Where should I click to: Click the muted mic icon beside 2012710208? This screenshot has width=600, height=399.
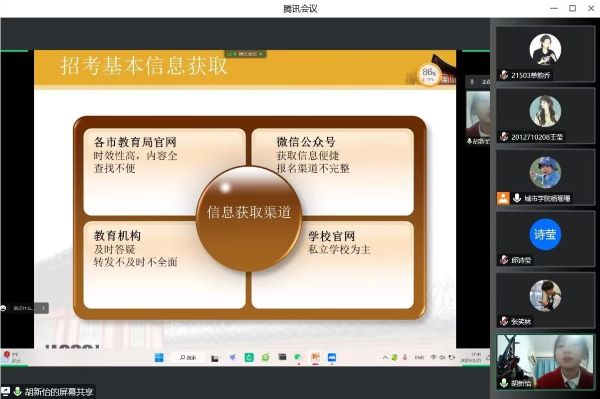tap(504, 137)
